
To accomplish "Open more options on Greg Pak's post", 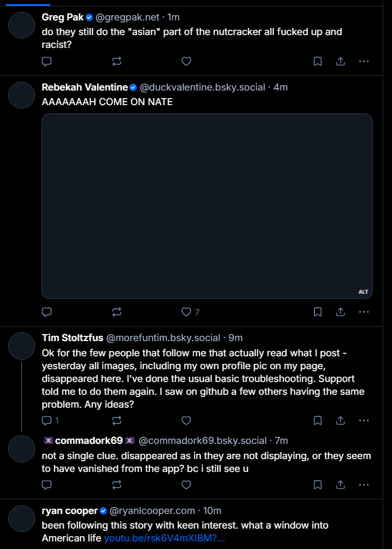I will (363, 61).
